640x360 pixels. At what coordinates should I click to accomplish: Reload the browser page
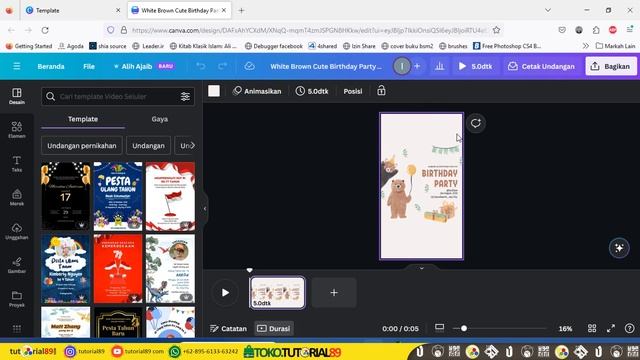tap(45, 30)
